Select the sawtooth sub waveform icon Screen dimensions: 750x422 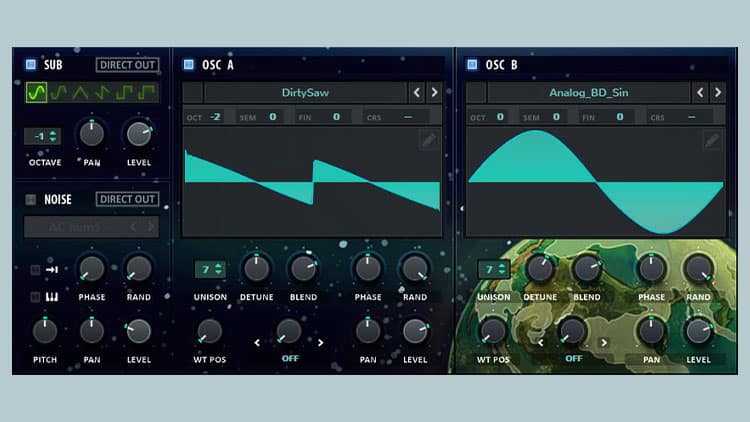tap(102, 92)
